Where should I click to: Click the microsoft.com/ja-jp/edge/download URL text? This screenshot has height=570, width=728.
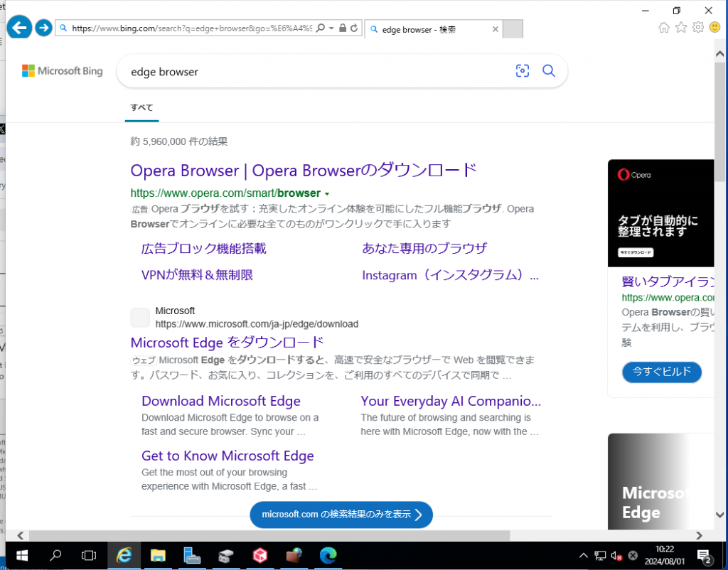coord(257,324)
